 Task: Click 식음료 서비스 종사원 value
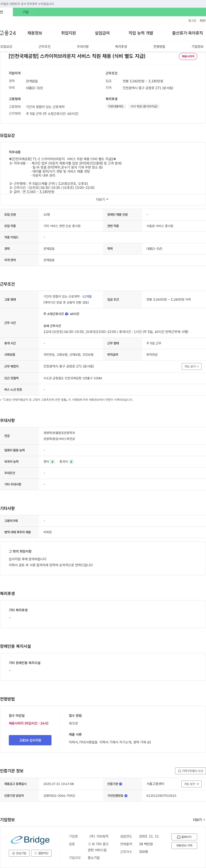pos(160,226)
